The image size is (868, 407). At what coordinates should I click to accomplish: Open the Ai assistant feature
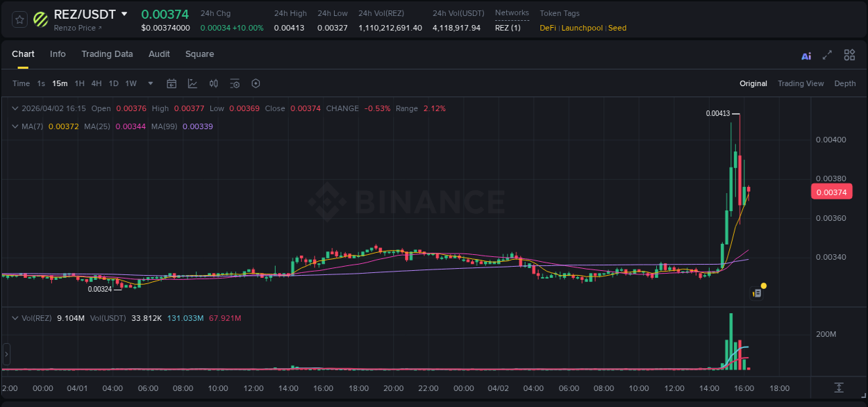[806, 55]
